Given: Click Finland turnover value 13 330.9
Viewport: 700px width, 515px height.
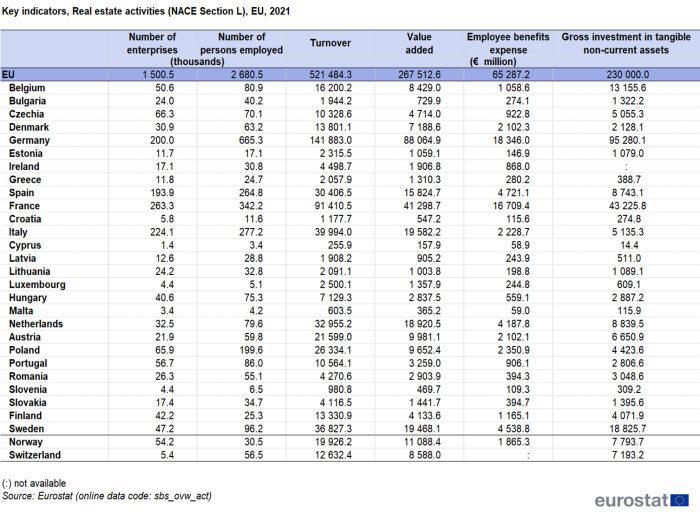Looking at the screenshot, I should click(x=333, y=416).
